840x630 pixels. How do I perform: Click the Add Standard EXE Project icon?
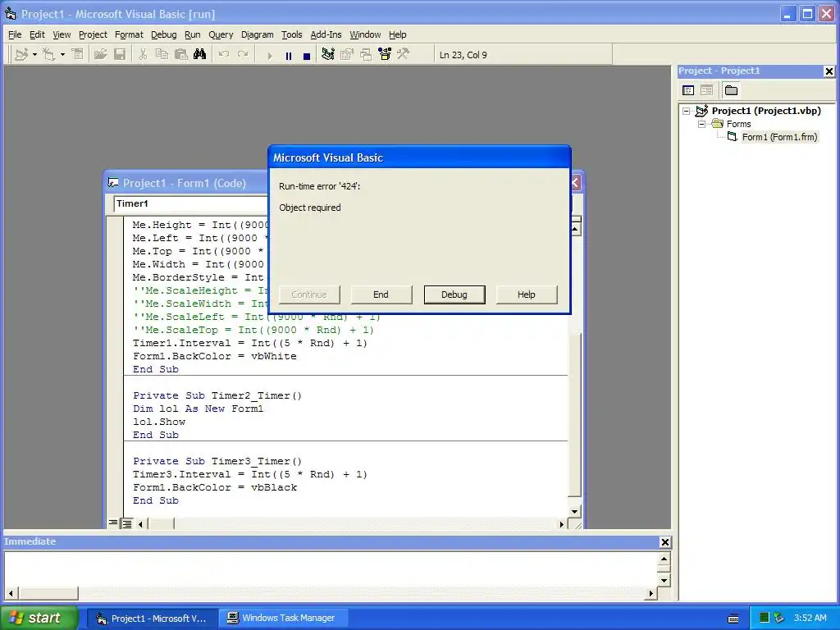pyautogui.click(x=21, y=55)
